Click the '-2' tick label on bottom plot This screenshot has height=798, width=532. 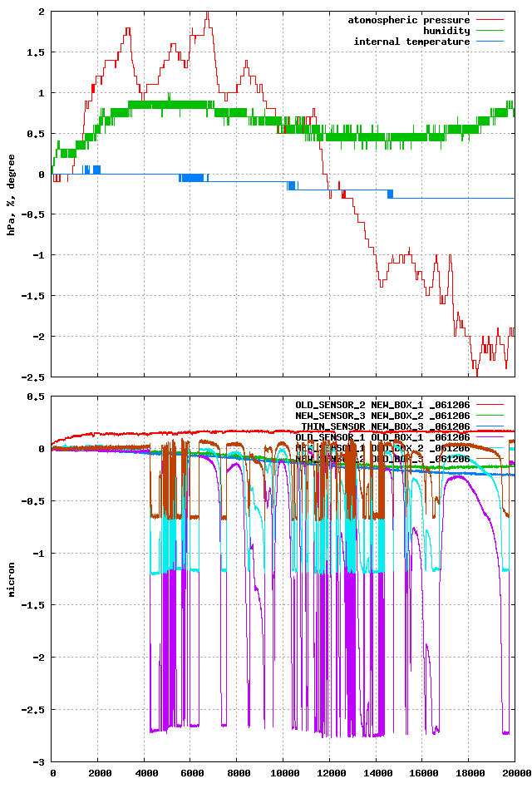click(38, 658)
